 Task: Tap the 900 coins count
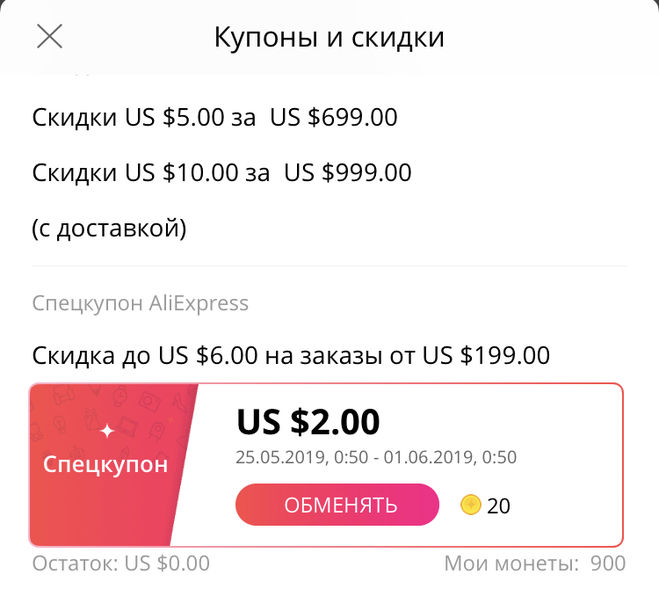pyautogui.click(x=608, y=564)
